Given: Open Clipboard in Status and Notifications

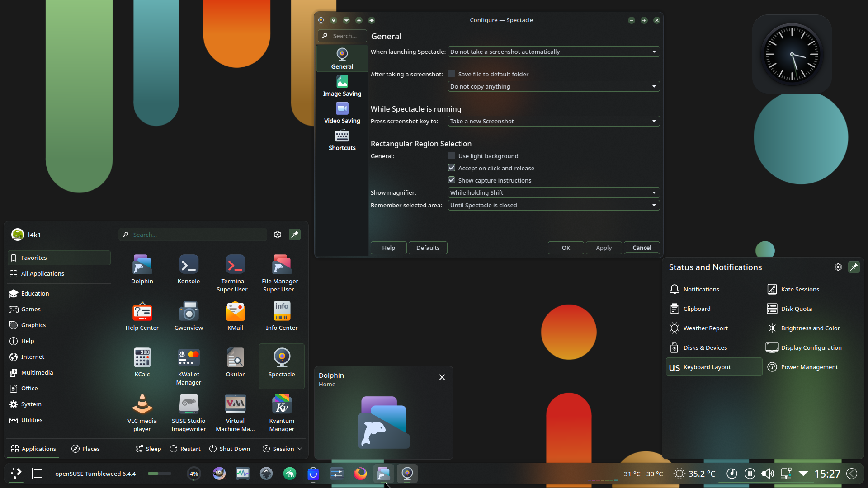Looking at the screenshot, I should click(x=713, y=309).
